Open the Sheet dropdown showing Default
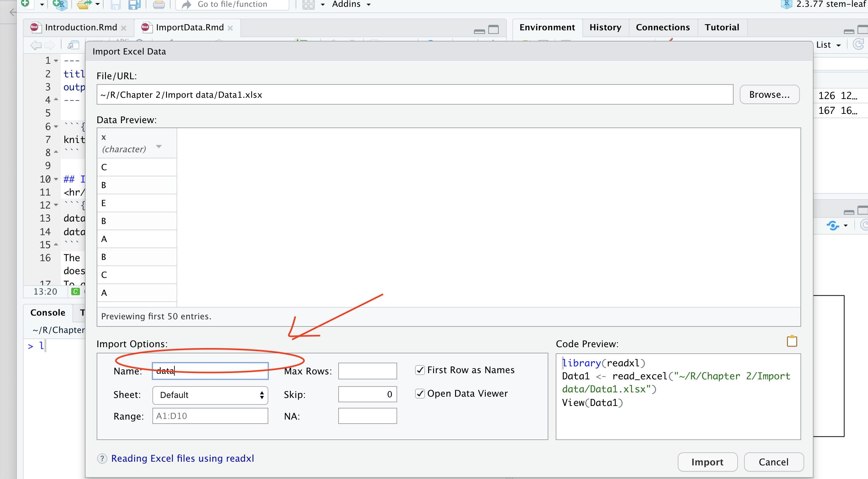Viewport: 868px width, 479px height. coord(210,395)
